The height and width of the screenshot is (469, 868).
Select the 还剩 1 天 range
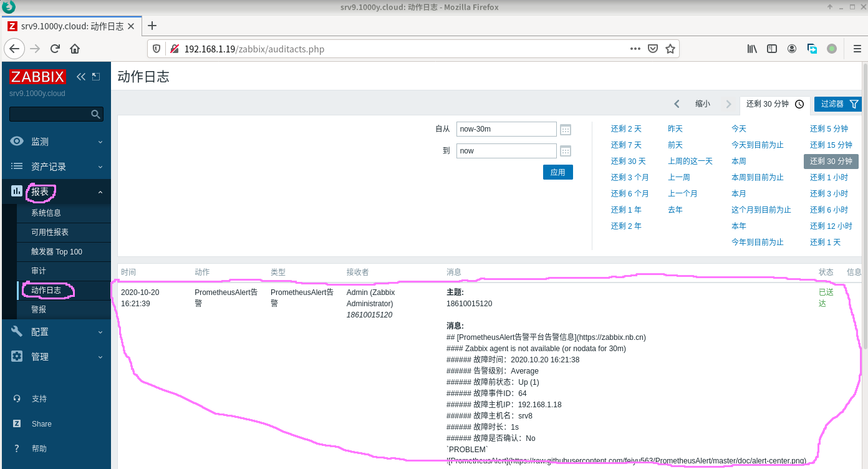tap(825, 242)
